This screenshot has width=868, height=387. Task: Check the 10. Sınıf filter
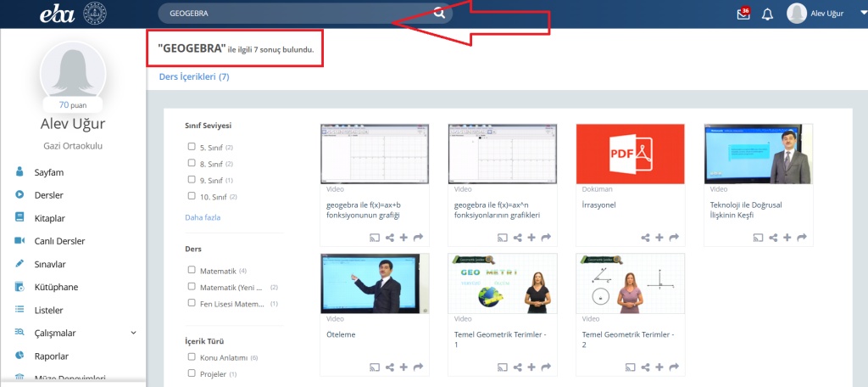coord(192,196)
